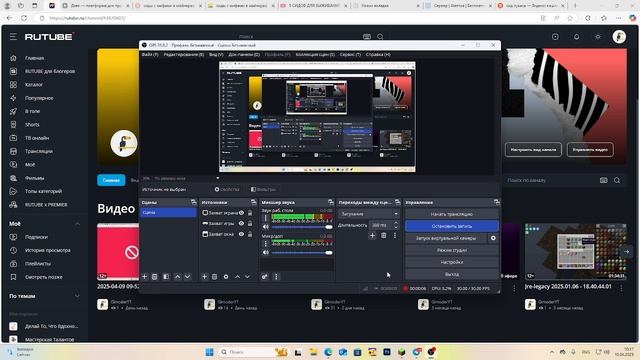Image resolution: width=640 pixels, height=360 pixels.
Task: Open desktop audio channel options dots
Action: 266,218
